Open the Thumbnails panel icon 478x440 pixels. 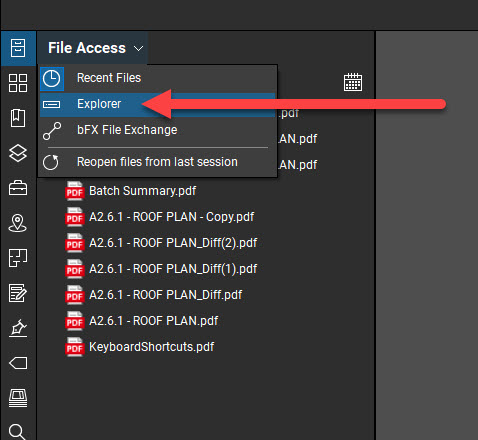click(18, 83)
